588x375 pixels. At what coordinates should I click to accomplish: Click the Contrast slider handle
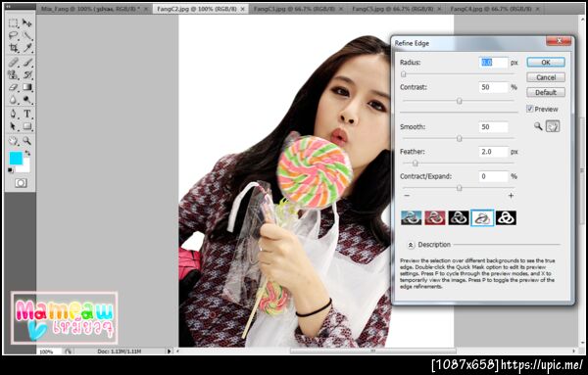459,101
